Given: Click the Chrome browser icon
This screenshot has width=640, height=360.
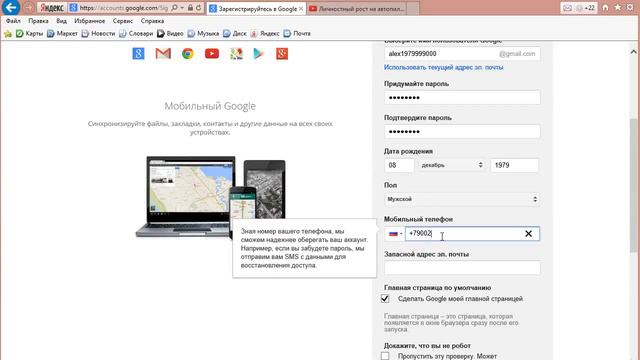Looking at the screenshot, I should click(x=188, y=53).
